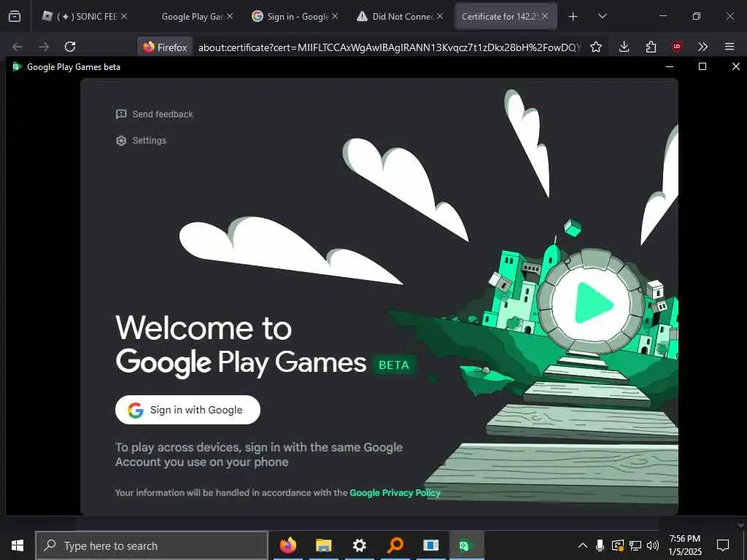Go forward in Firefox
Image resolution: width=747 pixels, height=560 pixels.
44,47
